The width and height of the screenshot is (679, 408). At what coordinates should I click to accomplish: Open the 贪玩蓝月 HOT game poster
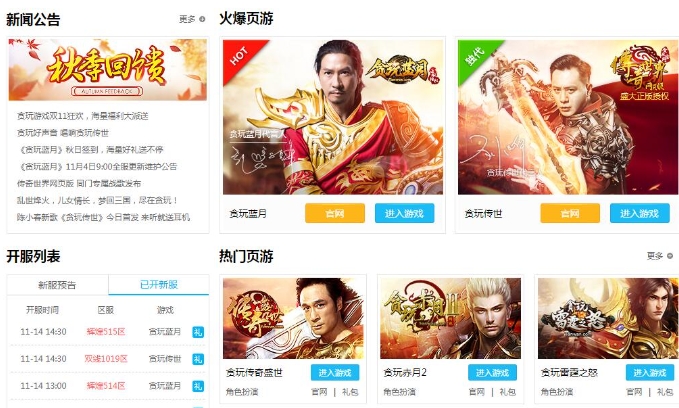pos(333,117)
